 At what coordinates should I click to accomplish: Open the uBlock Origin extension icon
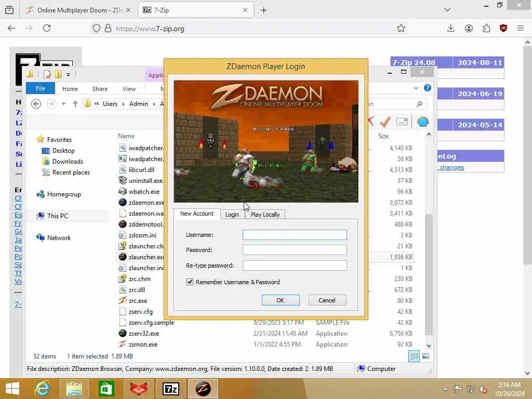pos(503,29)
